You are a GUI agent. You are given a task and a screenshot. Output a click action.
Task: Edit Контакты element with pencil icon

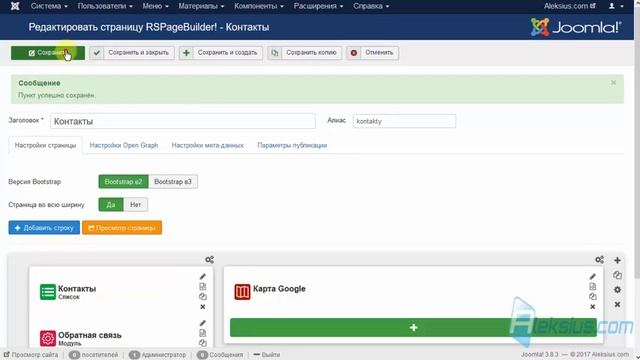click(202, 277)
